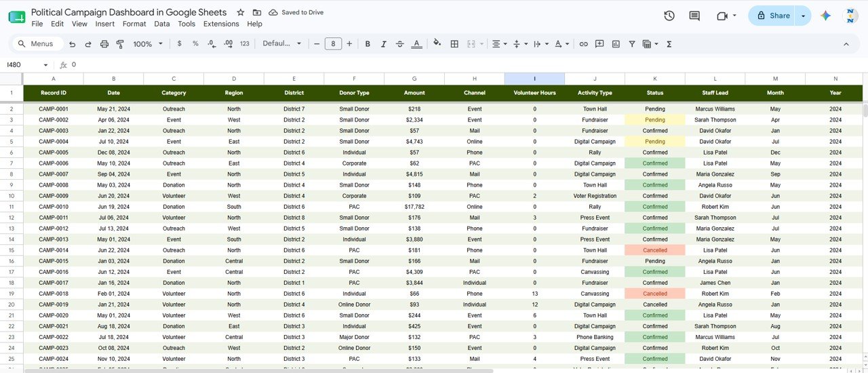This screenshot has height=373, width=868.
Task: Expand the Name box dropdown
Action: pyautogui.click(x=45, y=65)
